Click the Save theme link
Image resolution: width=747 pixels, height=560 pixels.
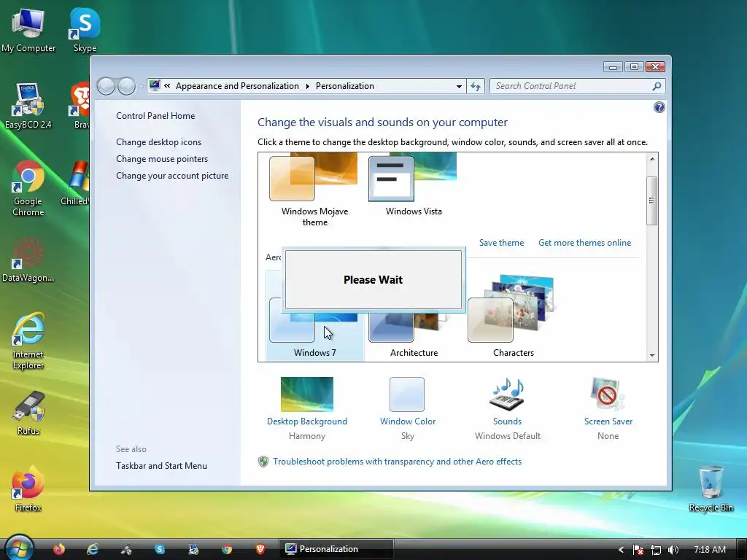(501, 243)
